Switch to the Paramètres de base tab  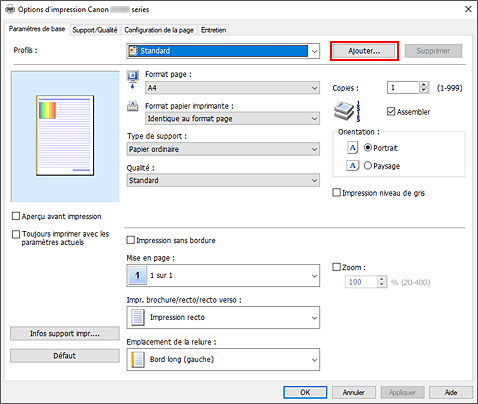click(x=37, y=29)
